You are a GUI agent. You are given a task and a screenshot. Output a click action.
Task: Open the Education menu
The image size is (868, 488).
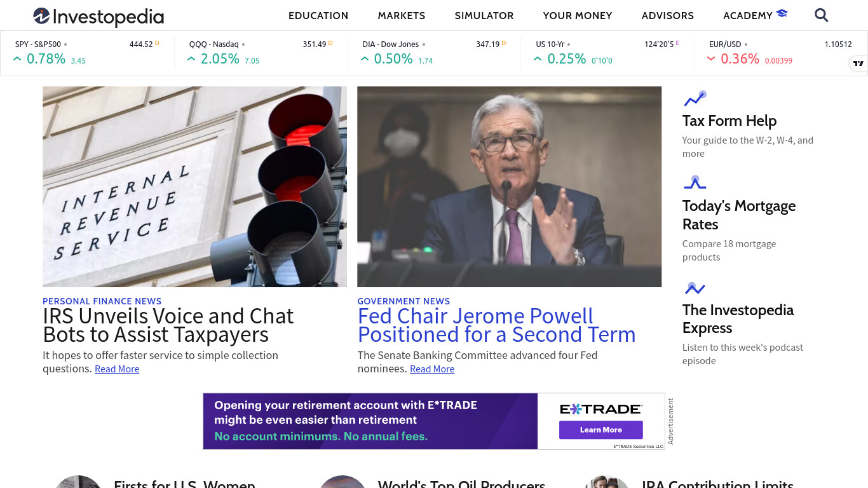pos(318,15)
